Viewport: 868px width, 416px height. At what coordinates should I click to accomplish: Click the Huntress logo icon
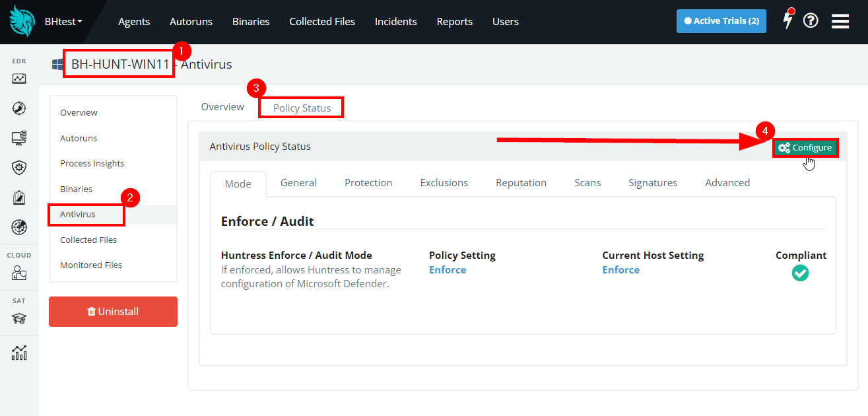coord(22,20)
